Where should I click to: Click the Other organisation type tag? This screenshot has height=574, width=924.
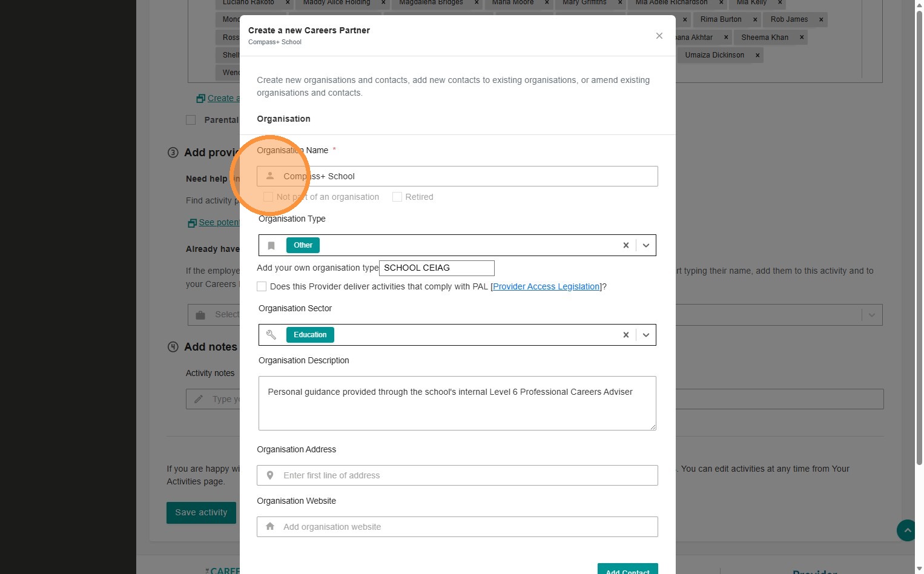click(x=303, y=245)
